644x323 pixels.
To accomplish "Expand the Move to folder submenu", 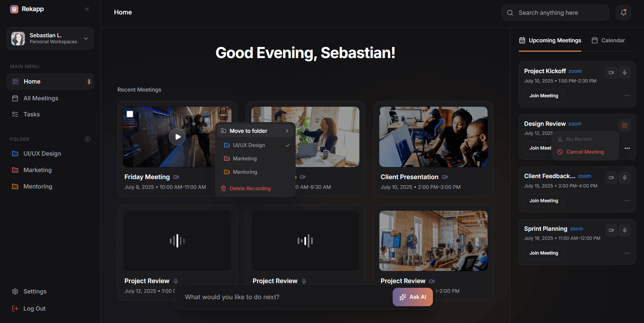I will click(x=287, y=131).
